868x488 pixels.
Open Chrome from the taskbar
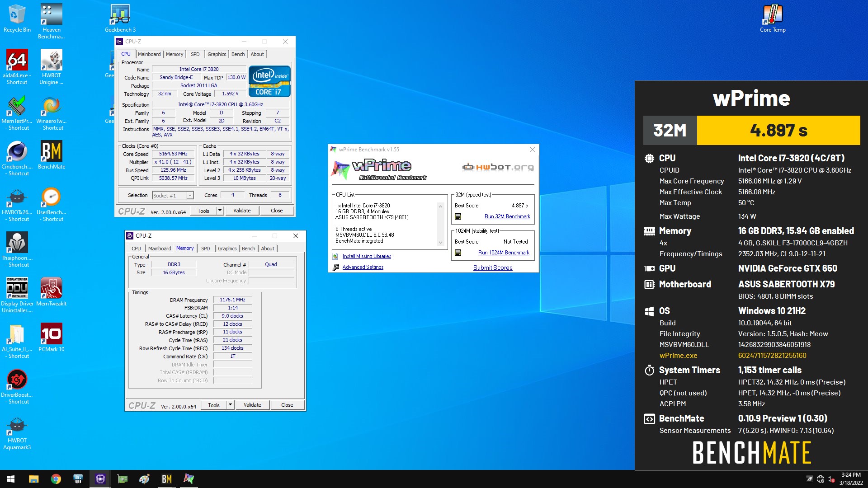[x=56, y=479]
